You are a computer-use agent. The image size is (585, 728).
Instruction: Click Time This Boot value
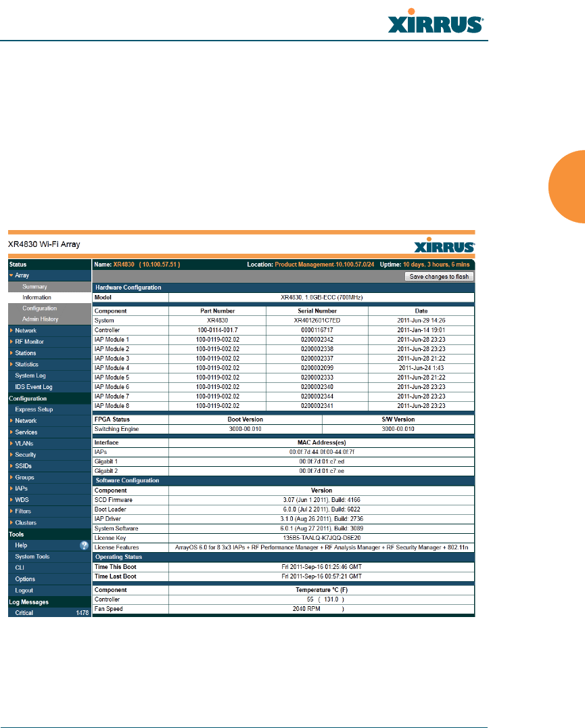click(x=321, y=567)
